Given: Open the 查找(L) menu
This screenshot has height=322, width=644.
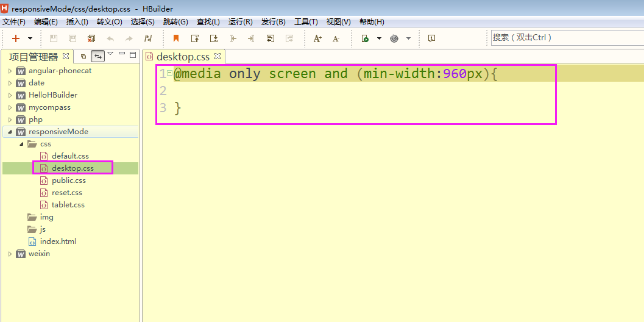Looking at the screenshot, I should click(208, 22).
